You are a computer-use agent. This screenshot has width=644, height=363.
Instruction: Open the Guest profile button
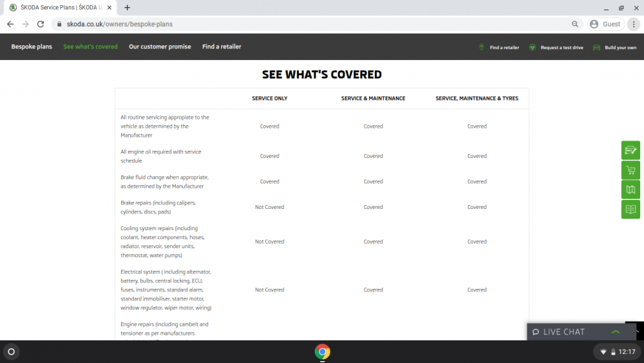pyautogui.click(x=606, y=25)
